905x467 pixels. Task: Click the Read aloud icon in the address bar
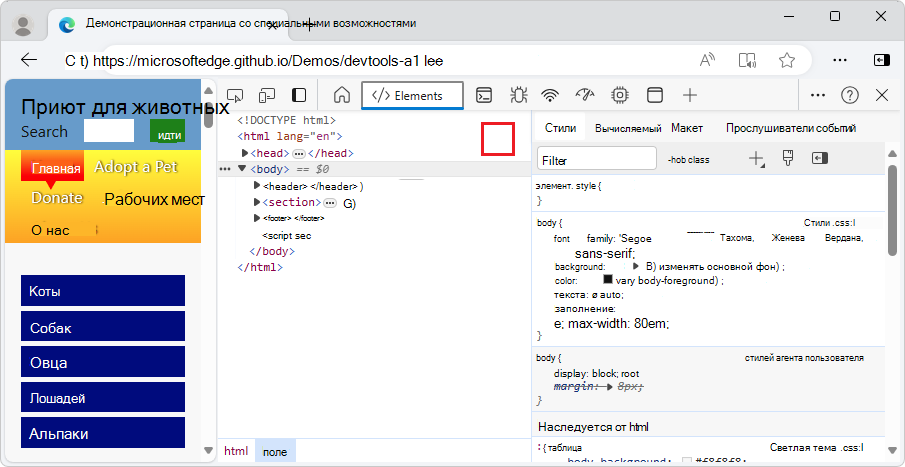(708, 60)
